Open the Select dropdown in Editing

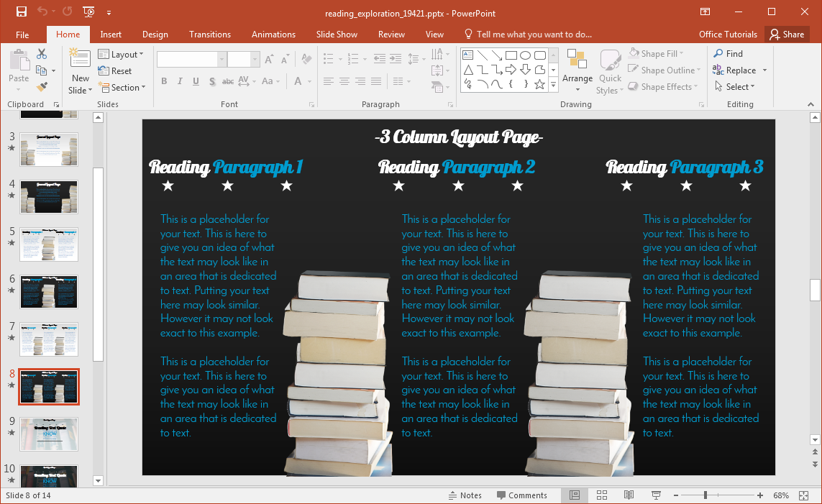[x=734, y=87]
